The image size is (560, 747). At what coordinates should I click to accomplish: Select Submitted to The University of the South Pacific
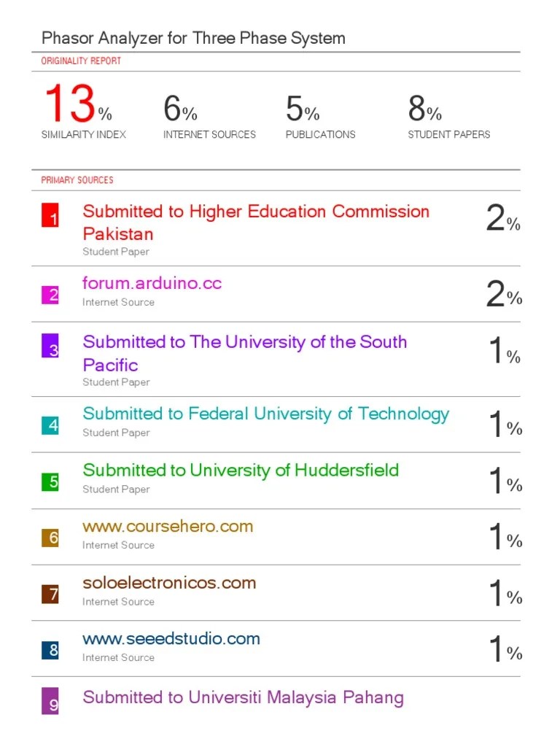click(245, 342)
